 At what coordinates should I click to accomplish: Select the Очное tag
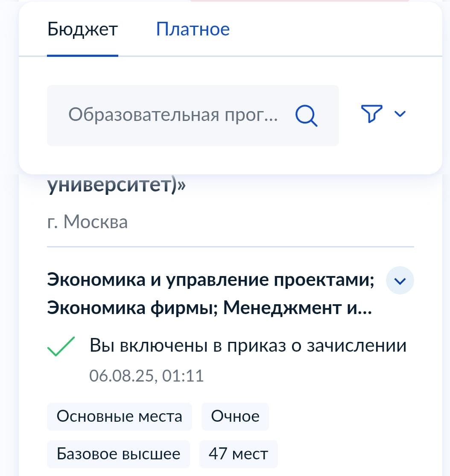pyautogui.click(x=235, y=416)
